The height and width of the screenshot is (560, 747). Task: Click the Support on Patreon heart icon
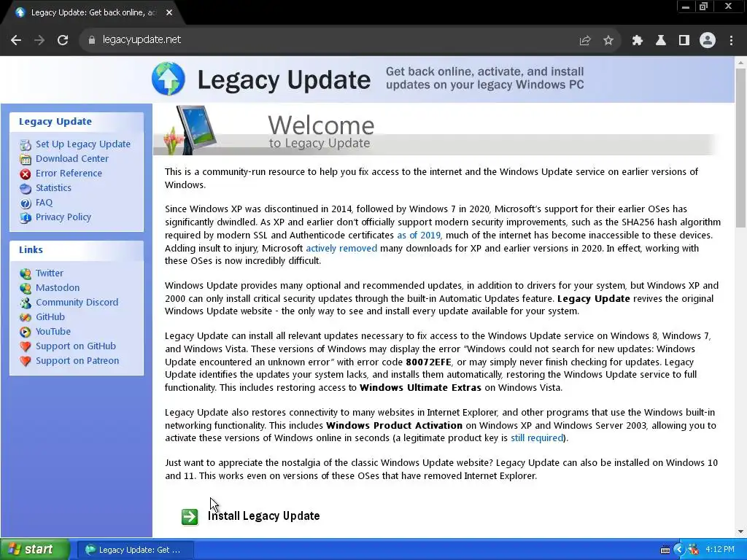[26, 362]
